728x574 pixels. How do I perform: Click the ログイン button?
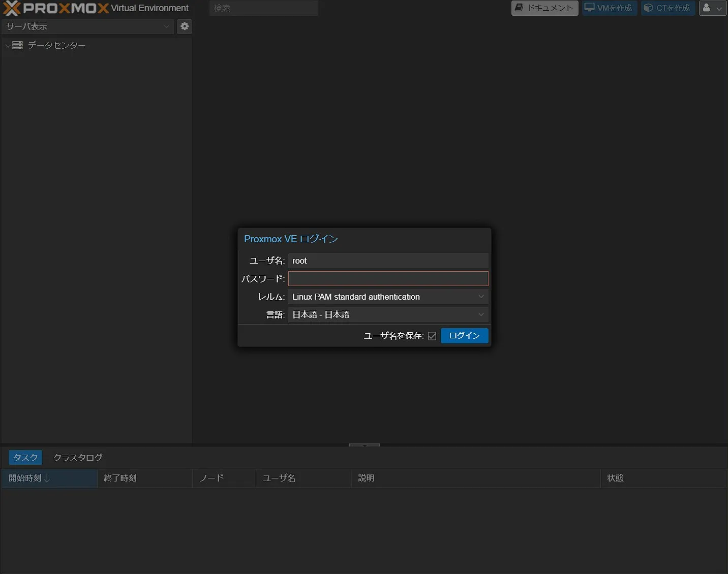(464, 336)
